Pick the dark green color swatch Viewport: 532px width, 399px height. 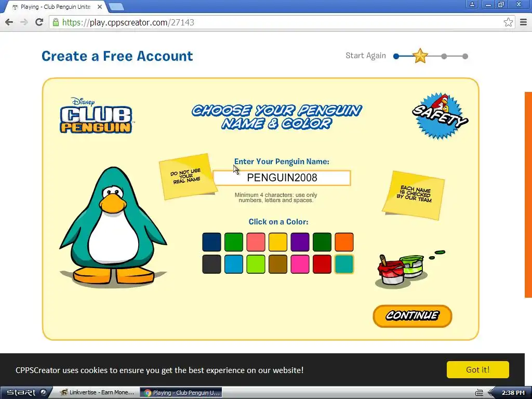click(x=322, y=242)
